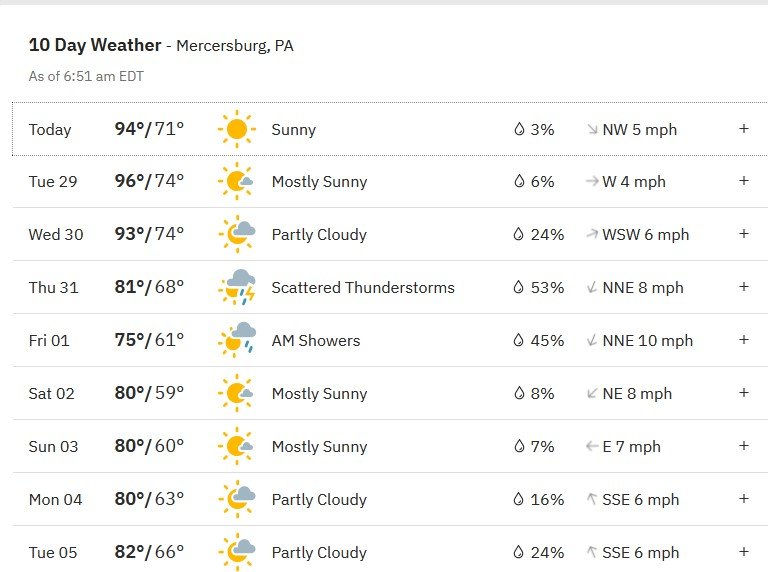Select the Sun 03 Mostly Sunny row
This screenshot has width=768, height=572.
[x=390, y=446]
